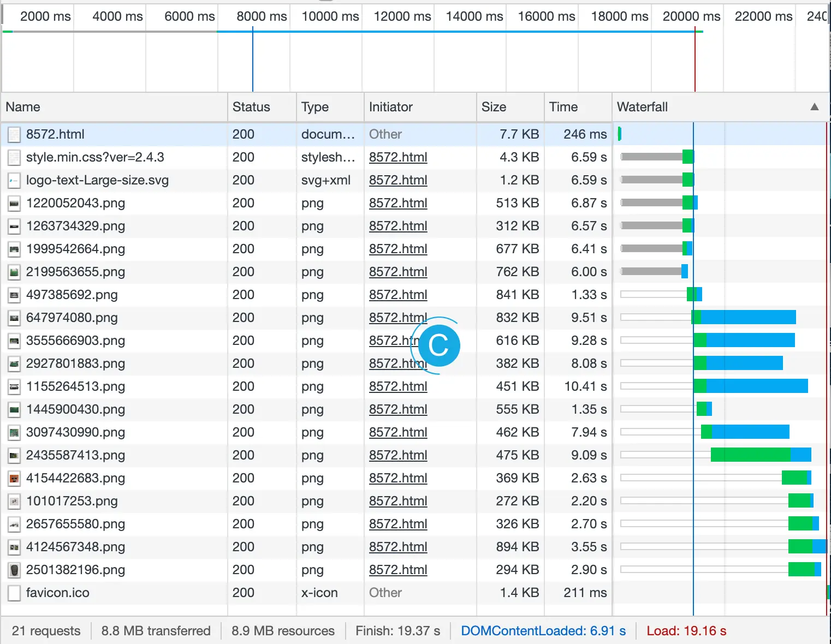Open the 8572.html initiator link for logo-text-Large-size.svg

398,180
